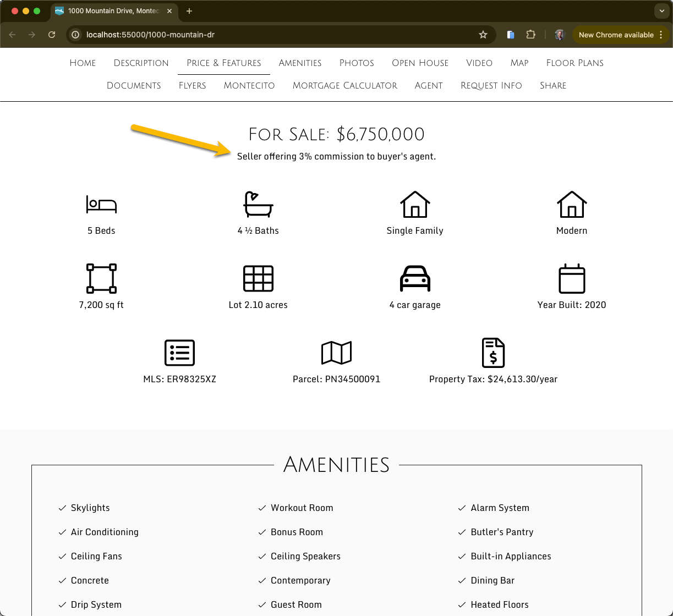Click the Alarm System amenity
This screenshot has height=616, width=673.
pyautogui.click(x=500, y=508)
